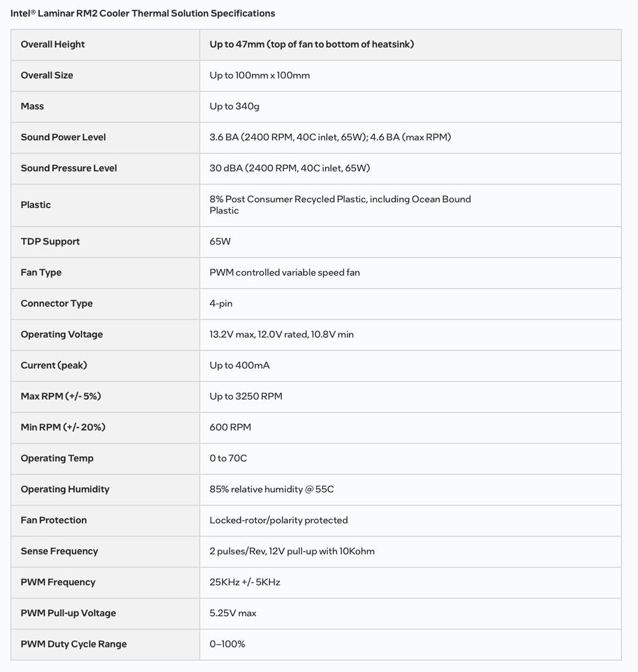Click the 'Up to 3250 RPM' value
Screen dimensions: 638x672
pos(246,396)
